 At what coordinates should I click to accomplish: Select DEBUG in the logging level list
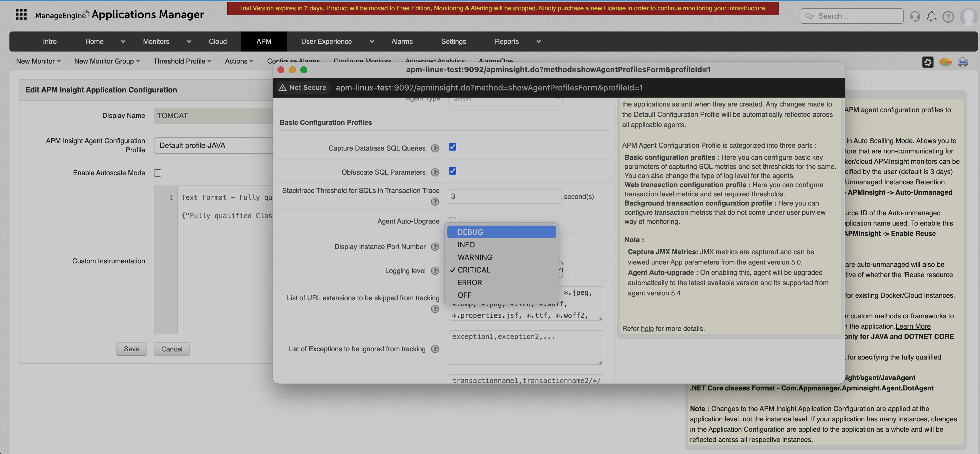click(x=470, y=232)
